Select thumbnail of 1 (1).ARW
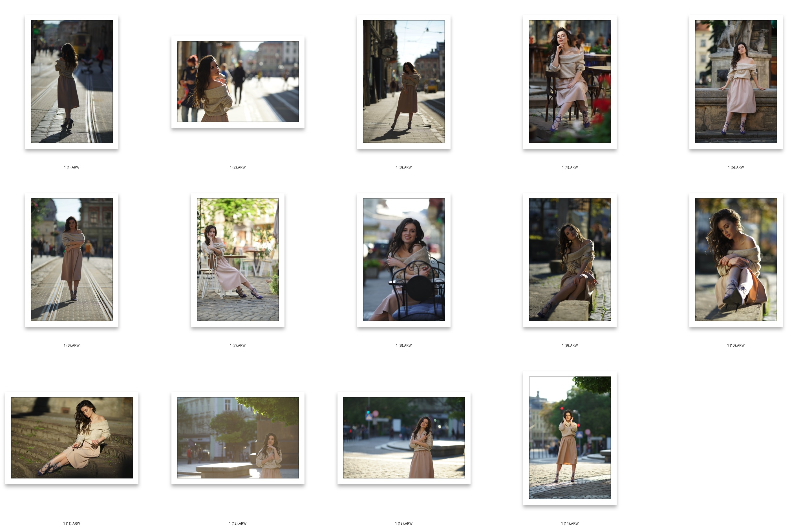This screenshot has height=532, width=792. pyautogui.click(x=72, y=81)
